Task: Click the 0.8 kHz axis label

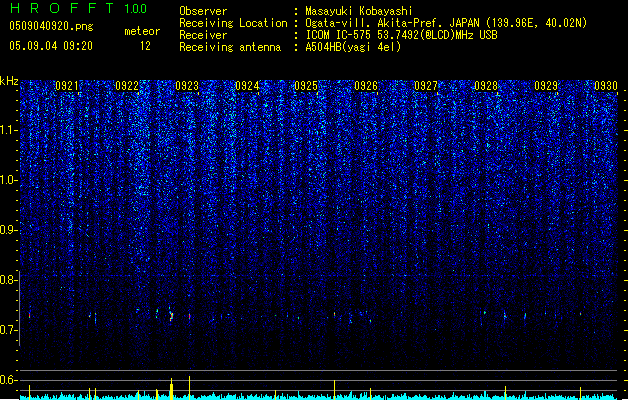Action: coord(9,280)
